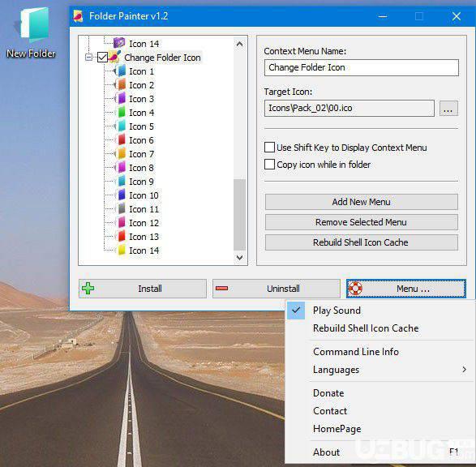Choose Rebuild Shell Icon Cache in popup menu
Screen dimensions: 476x467
[366, 328]
